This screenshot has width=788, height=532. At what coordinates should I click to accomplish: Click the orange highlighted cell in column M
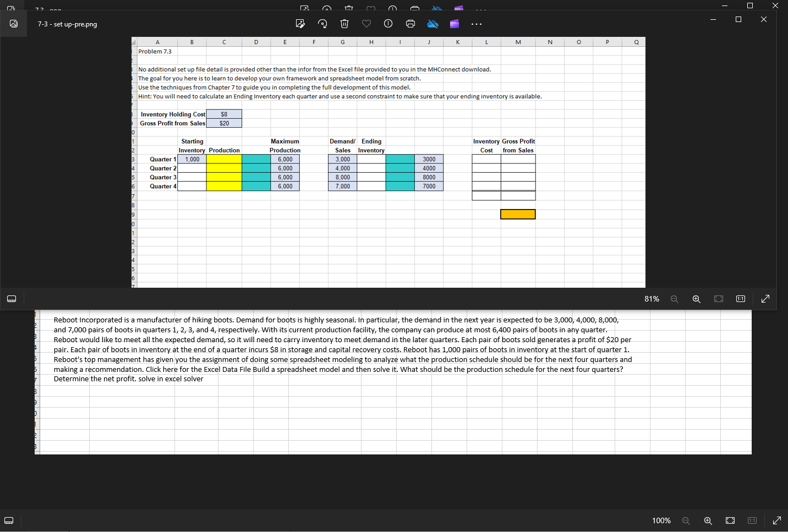point(518,214)
